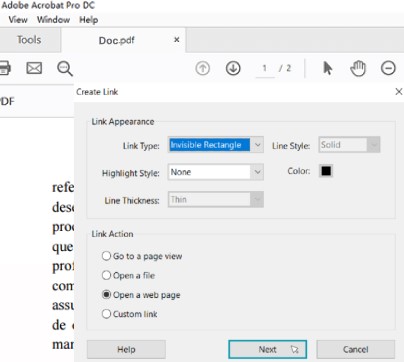Click the Next button
Screen dimensions: 404x362
(x=267, y=349)
